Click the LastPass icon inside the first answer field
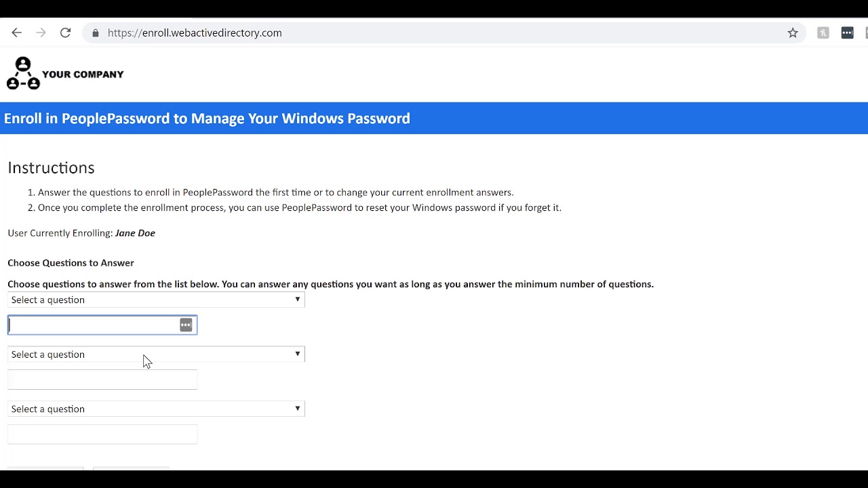The image size is (868, 488). (186, 325)
